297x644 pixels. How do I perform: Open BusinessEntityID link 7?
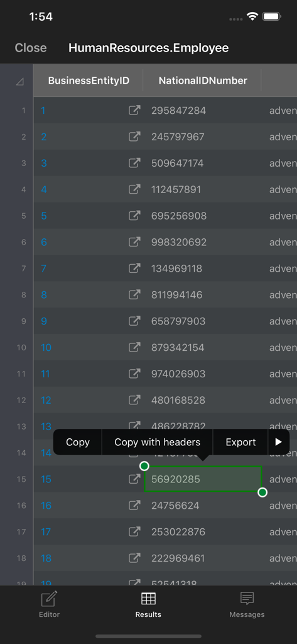(43, 268)
